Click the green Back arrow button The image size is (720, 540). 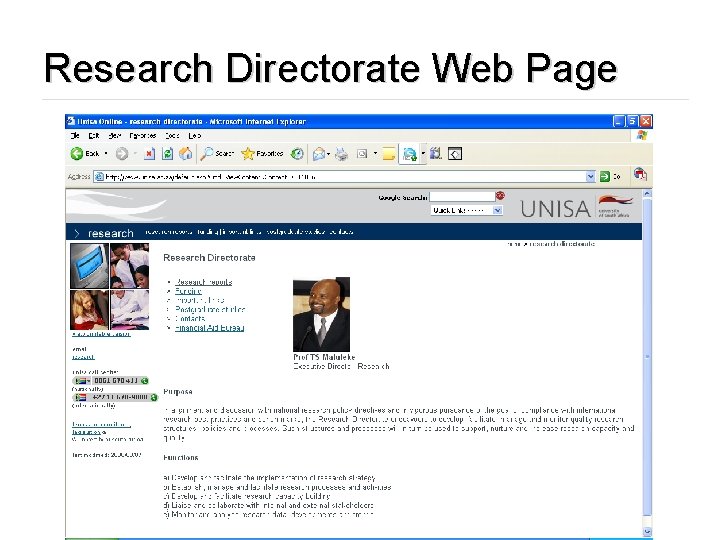tap(77, 153)
